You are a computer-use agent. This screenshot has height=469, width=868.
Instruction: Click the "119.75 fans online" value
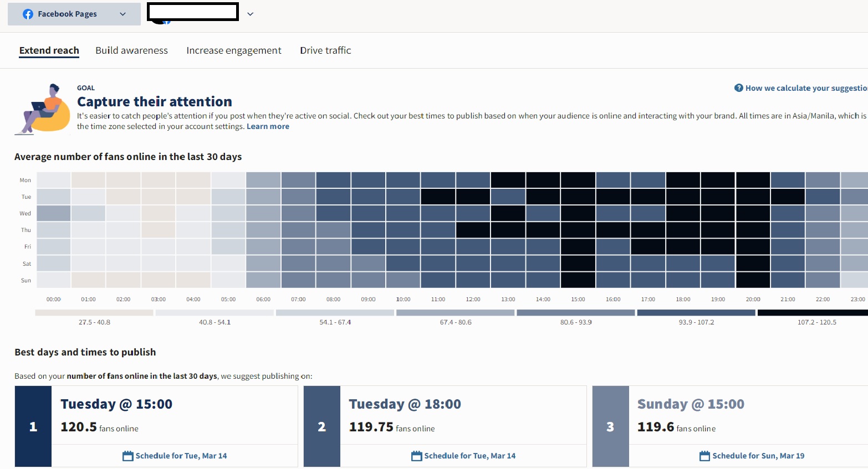[x=392, y=427]
